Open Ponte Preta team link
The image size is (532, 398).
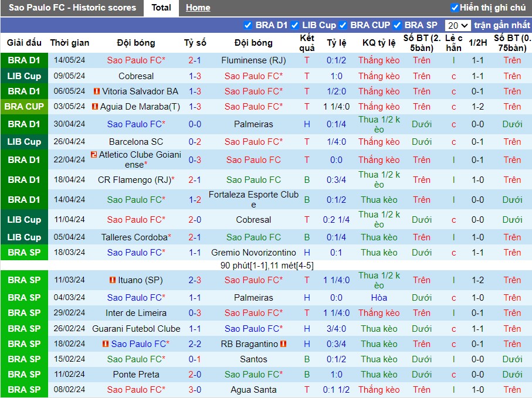136,375
